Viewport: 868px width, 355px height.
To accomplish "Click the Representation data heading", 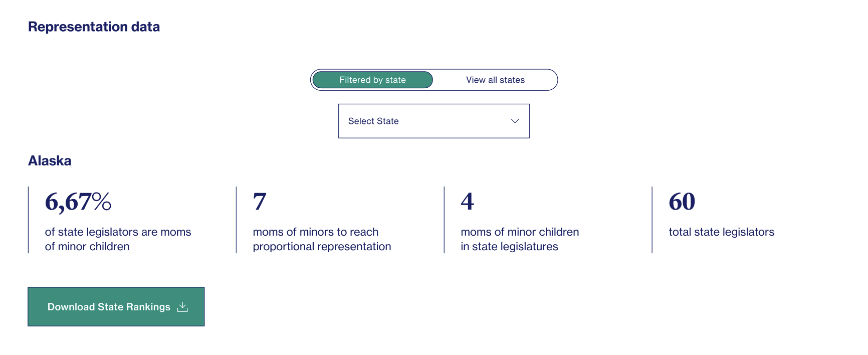I will coord(94,27).
